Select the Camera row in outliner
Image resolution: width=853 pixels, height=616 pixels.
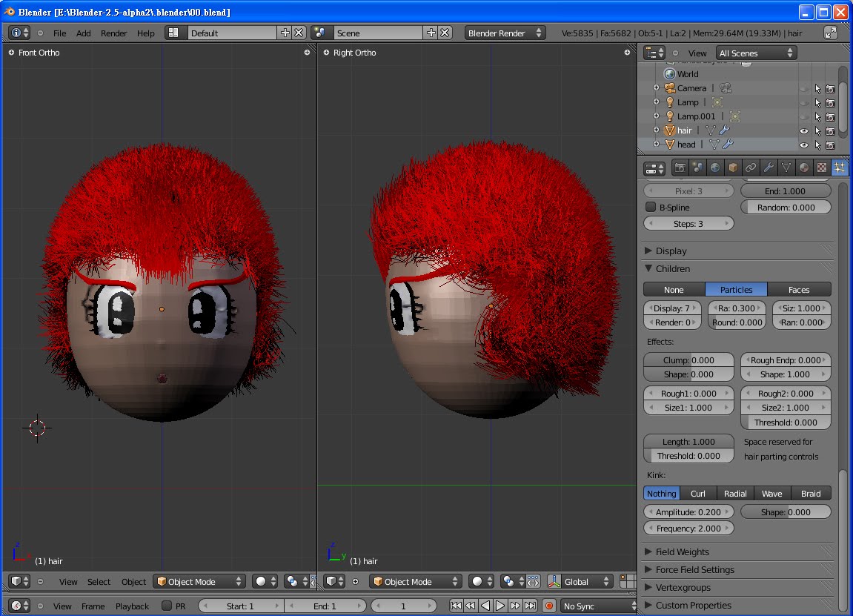(691, 88)
